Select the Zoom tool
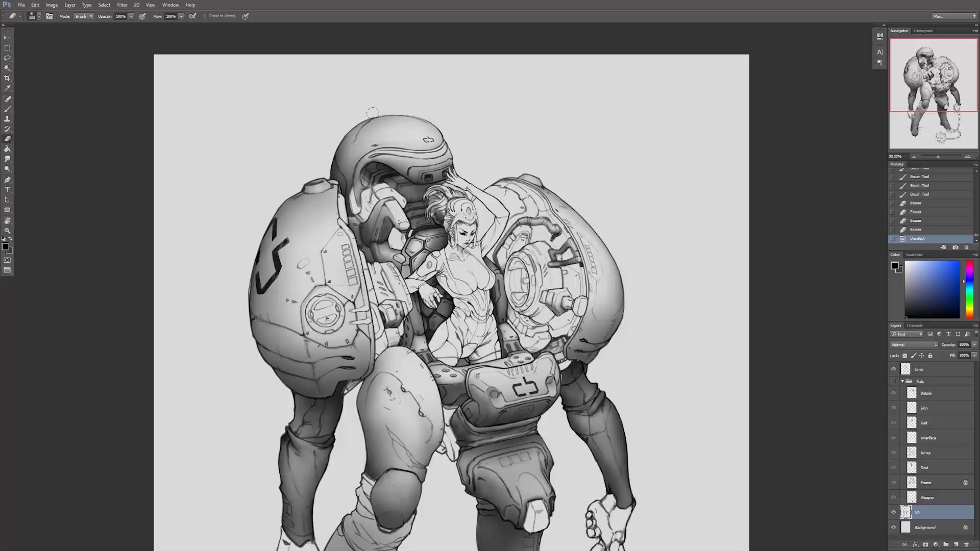Screen dimensions: 980x551 tap(7, 231)
